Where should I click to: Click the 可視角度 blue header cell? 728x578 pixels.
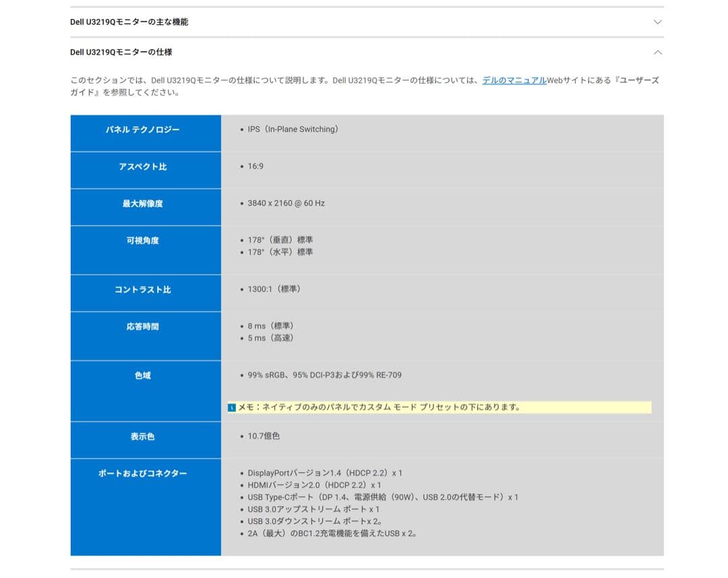point(145,240)
